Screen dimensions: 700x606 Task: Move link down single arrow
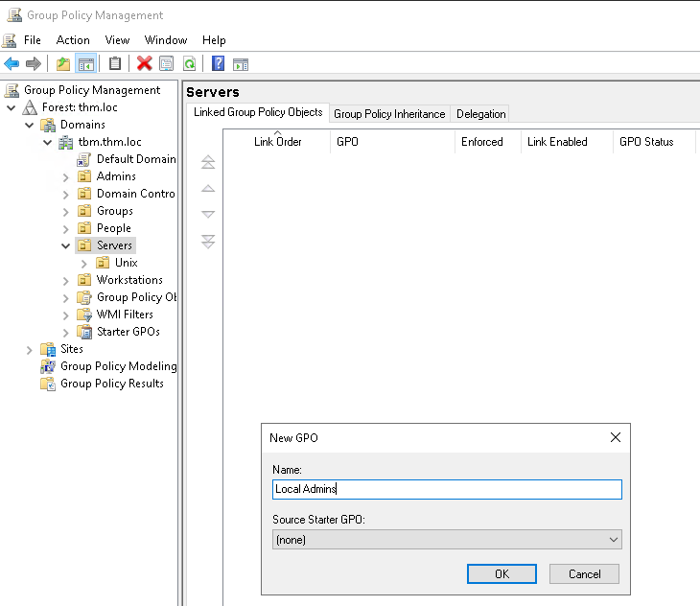pos(208,214)
